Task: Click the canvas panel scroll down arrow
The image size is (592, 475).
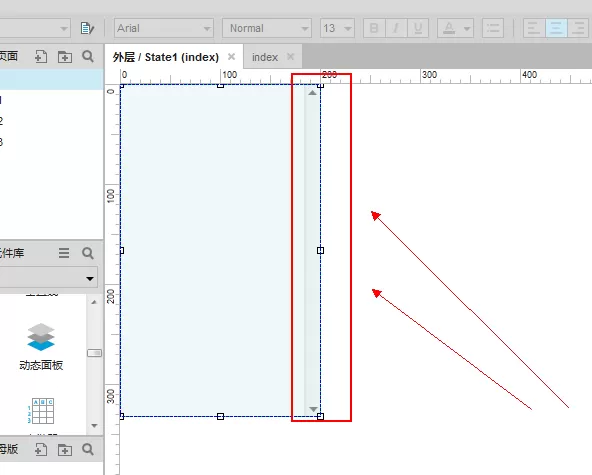Action: pyautogui.click(x=313, y=409)
